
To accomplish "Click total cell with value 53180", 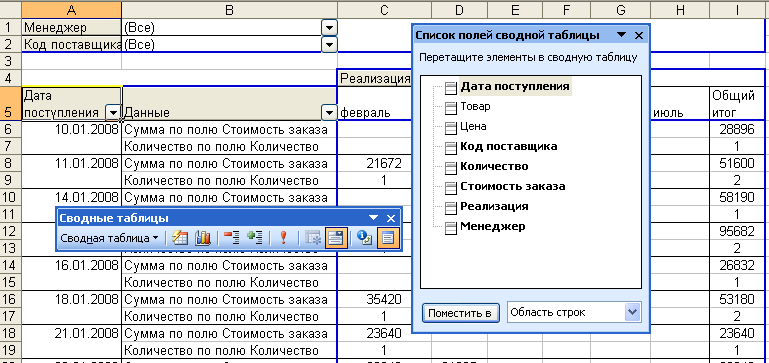I will tap(737, 299).
